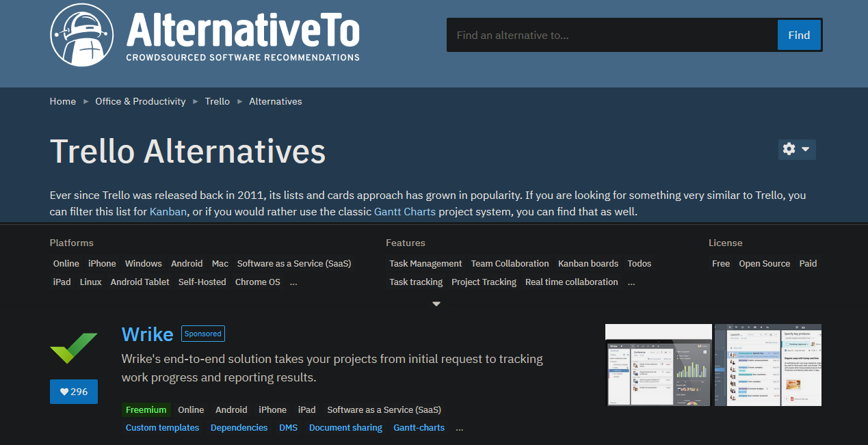Click Wrike's Online platform tag

tap(191, 409)
